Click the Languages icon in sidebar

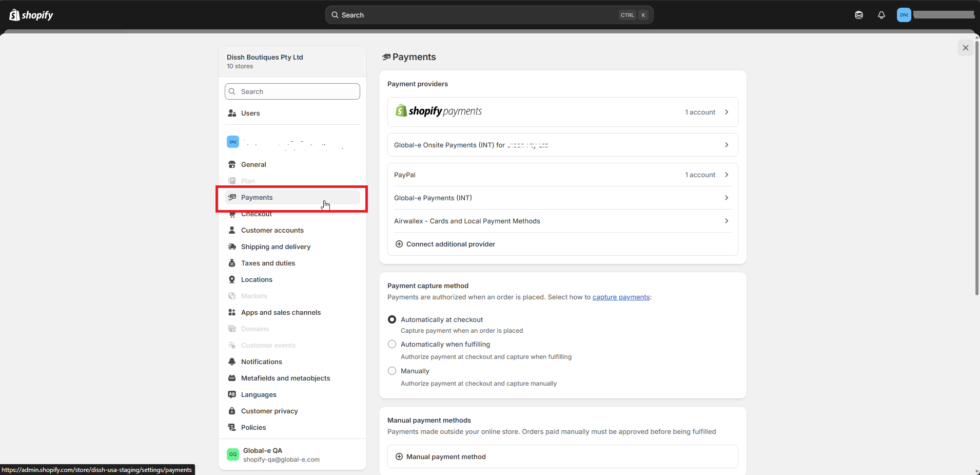pos(232,394)
